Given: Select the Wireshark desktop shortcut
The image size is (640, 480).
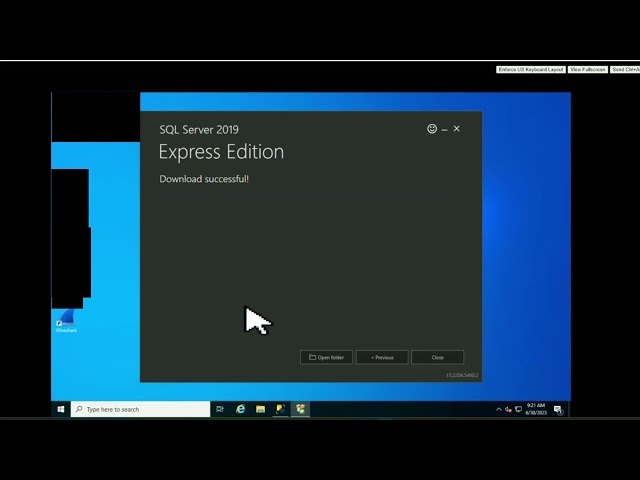Looking at the screenshot, I should point(66,321).
